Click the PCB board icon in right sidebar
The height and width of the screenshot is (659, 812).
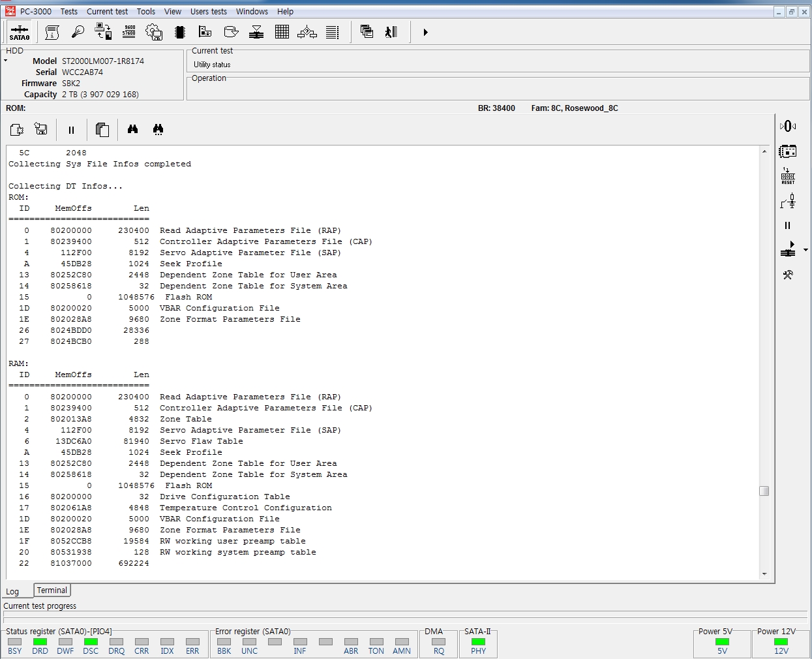point(788,151)
